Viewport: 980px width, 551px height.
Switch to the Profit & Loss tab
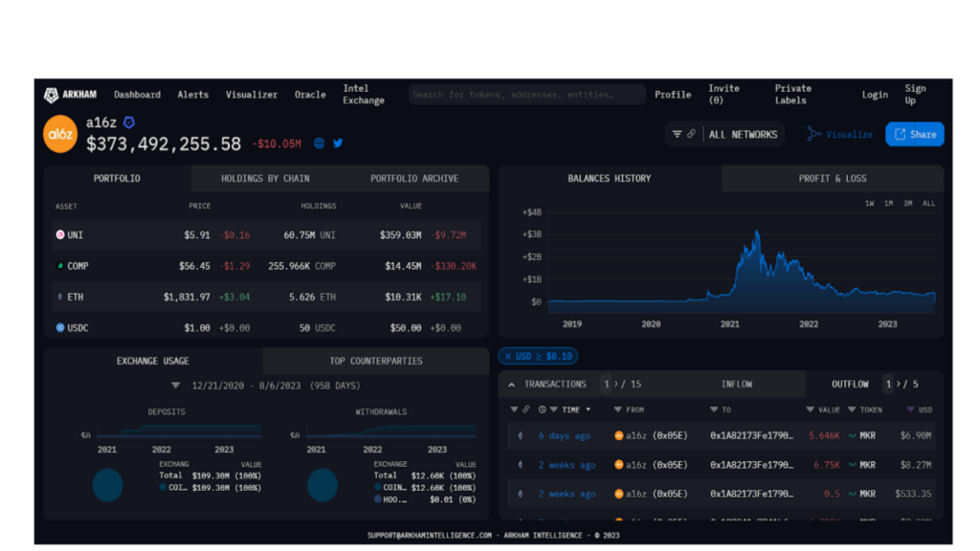(x=833, y=179)
